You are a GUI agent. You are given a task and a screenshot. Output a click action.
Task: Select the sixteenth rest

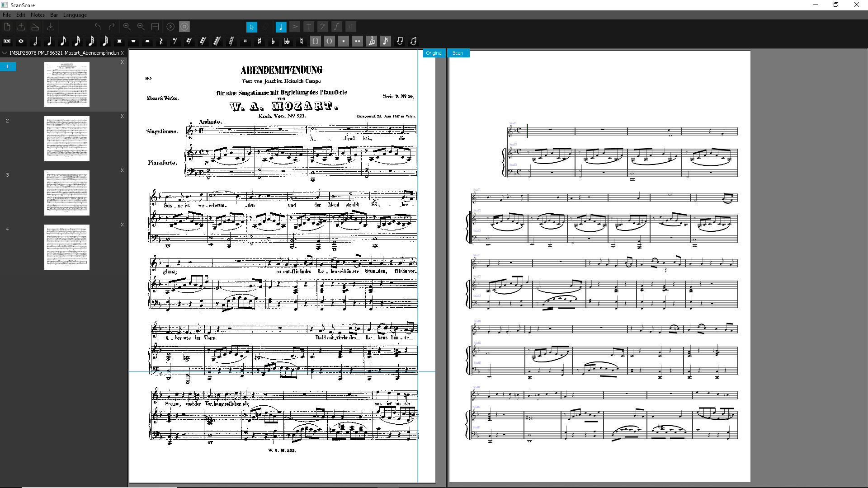tap(189, 41)
